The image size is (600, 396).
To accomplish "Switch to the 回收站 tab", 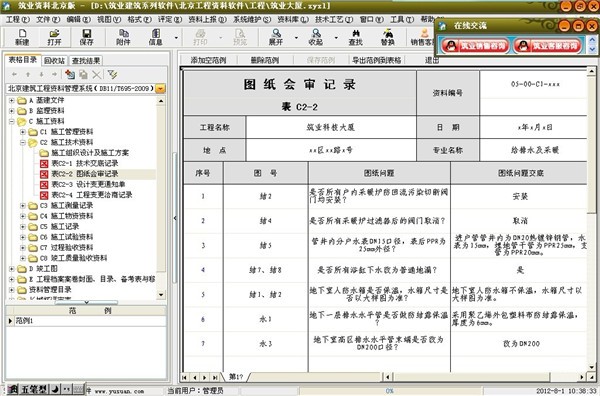I will [55, 60].
